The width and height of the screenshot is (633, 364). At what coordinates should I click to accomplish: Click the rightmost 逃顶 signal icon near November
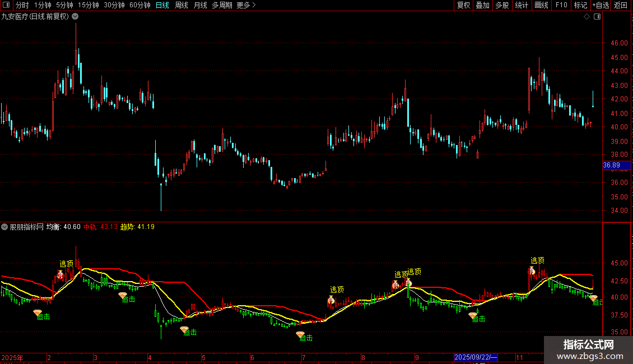pos(532,271)
